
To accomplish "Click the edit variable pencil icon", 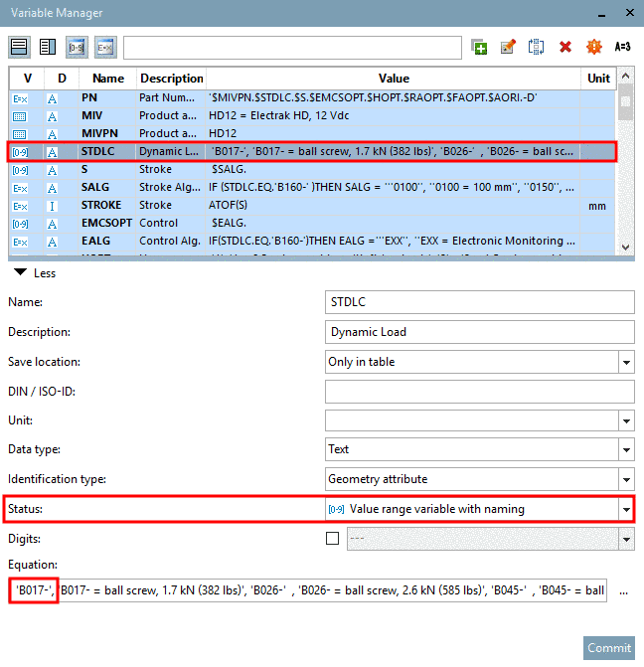I will pyautogui.click(x=508, y=47).
